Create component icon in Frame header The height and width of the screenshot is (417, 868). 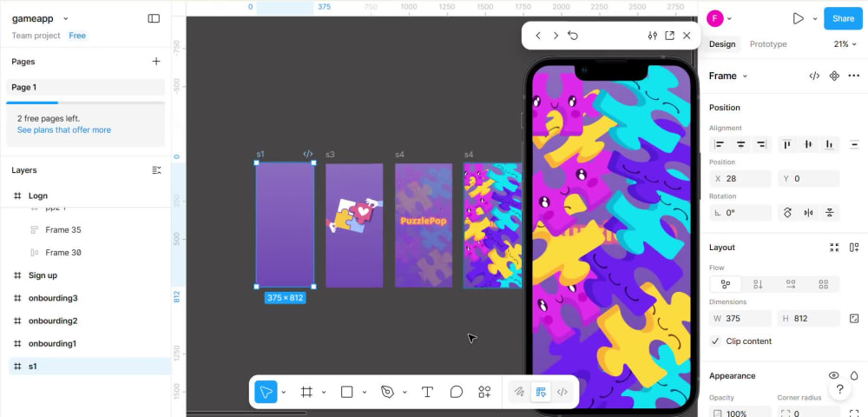click(834, 76)
